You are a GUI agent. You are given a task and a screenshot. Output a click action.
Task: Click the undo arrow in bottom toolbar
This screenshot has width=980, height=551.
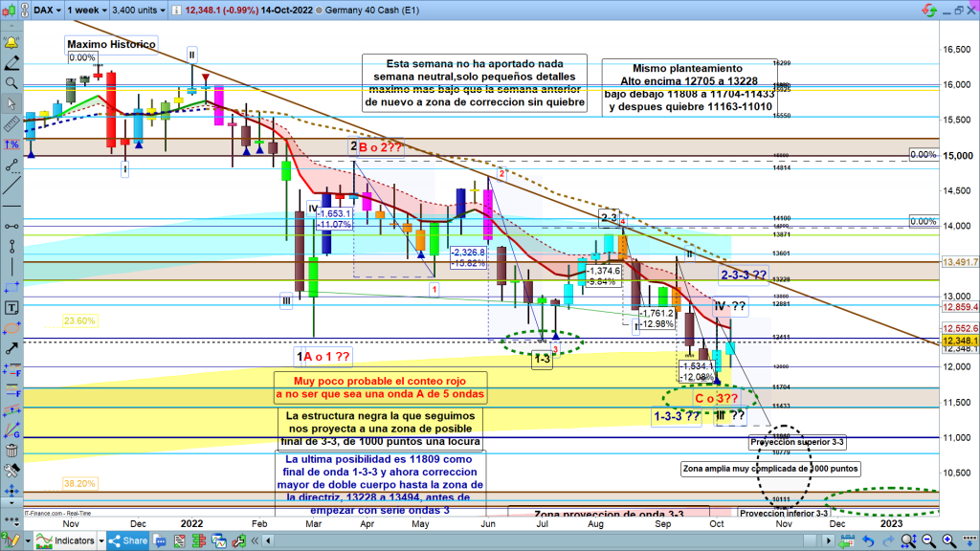pyautogui.click(x=867, y=541)
